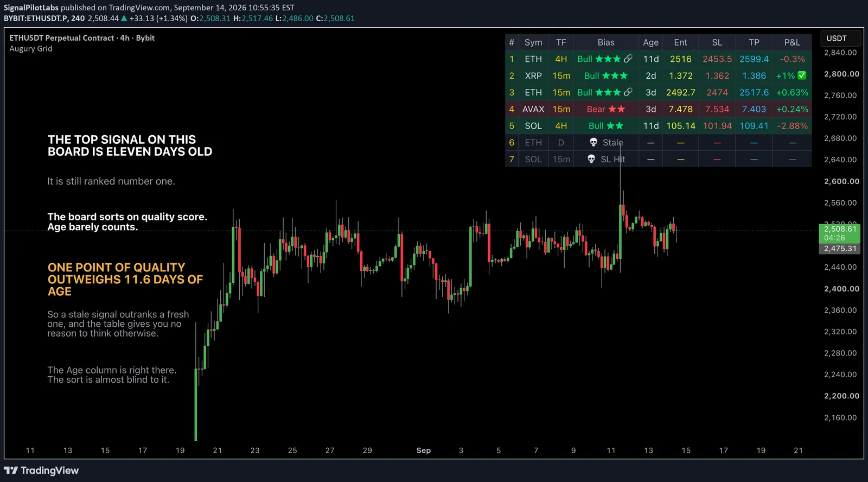Click the 2,800.00 price axis label

tap(841, 74)
